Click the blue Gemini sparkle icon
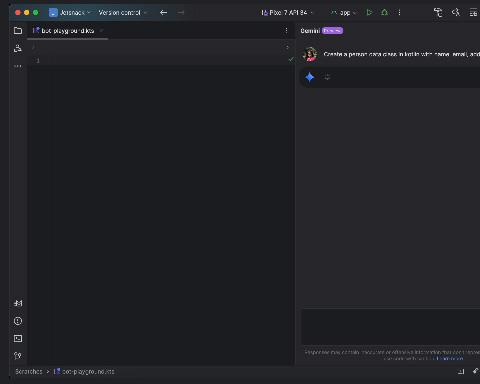Screen dimensions: 480x384 (310, 77)
